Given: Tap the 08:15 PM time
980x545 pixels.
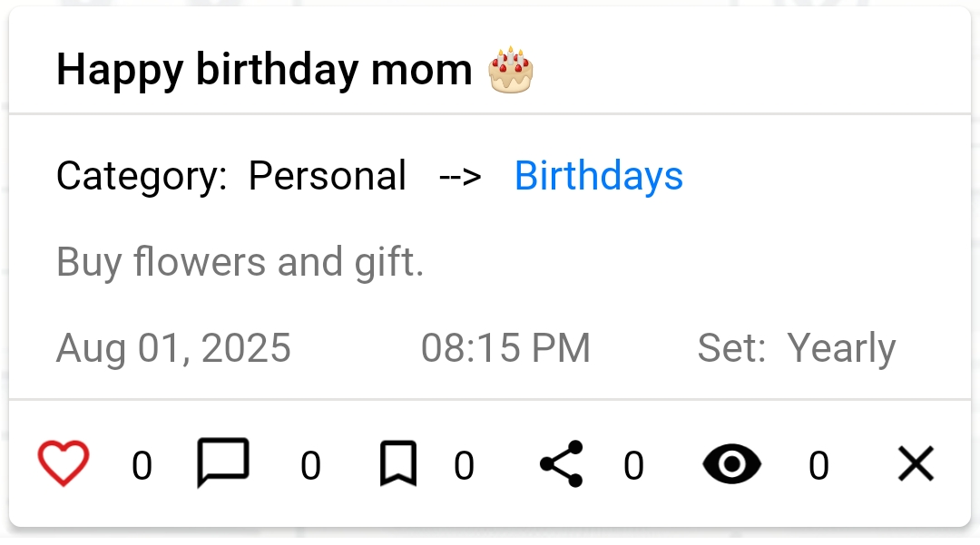Looking at the screenshot, I should [x=505, y=348].
